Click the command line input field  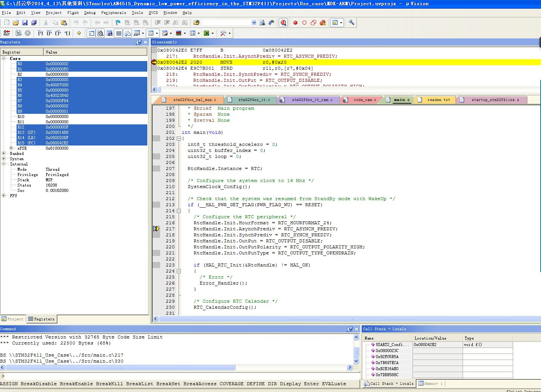coord(182,376)
